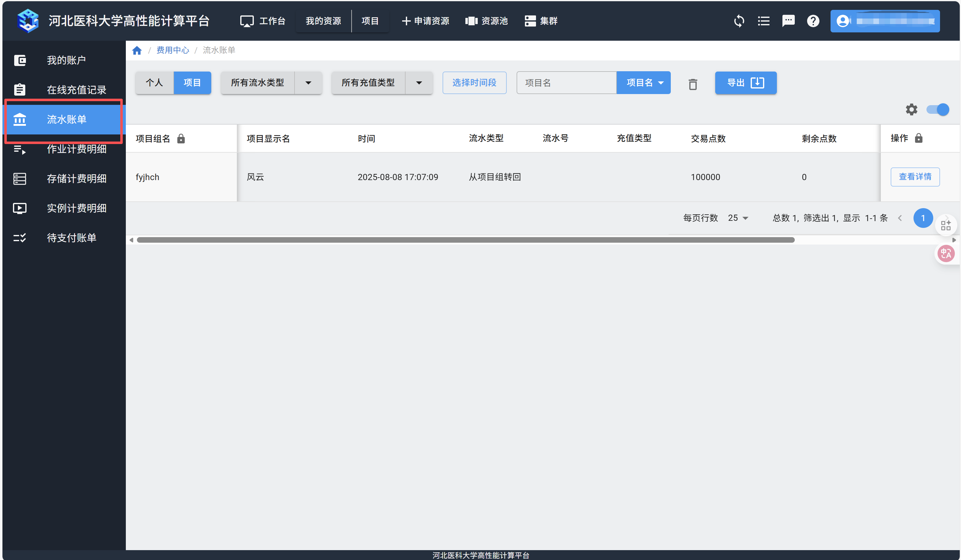
Task: Expand 所有充值类型 dropdown
Action: tap(419, 83)
